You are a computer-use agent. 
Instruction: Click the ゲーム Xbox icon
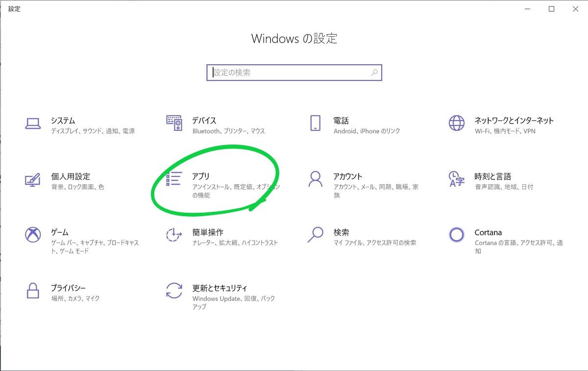(33, 235)
